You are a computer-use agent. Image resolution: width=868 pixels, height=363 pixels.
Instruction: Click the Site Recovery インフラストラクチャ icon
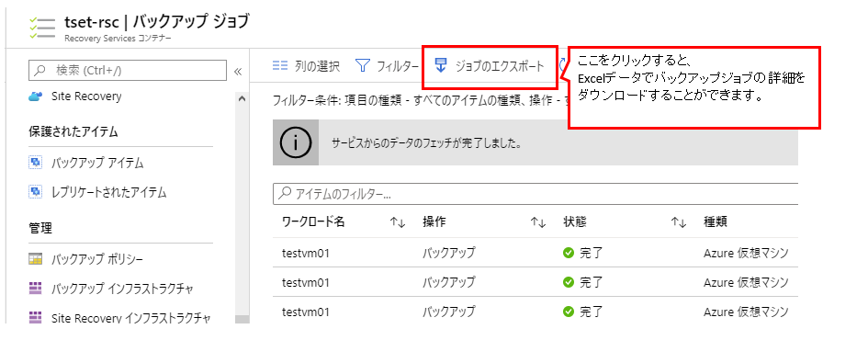point(35,318)
